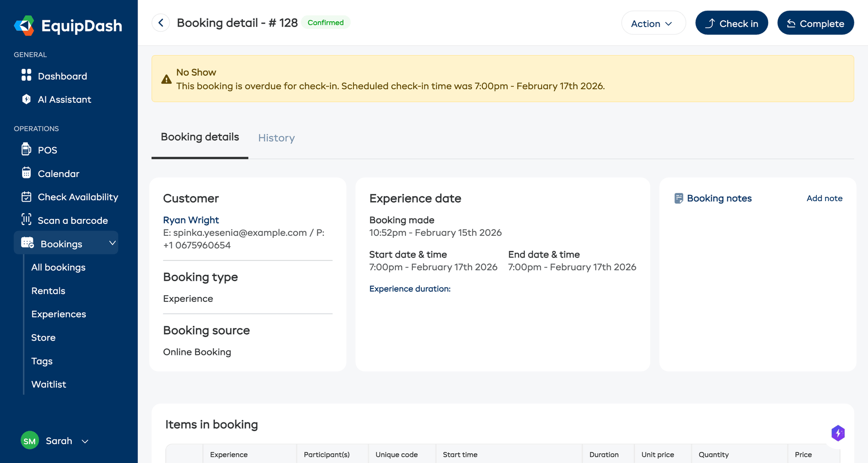Click the Complete button

click(x=815, y=23)
